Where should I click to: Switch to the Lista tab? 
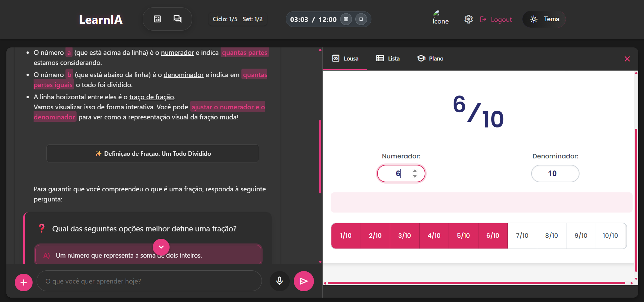pos(388,59)
